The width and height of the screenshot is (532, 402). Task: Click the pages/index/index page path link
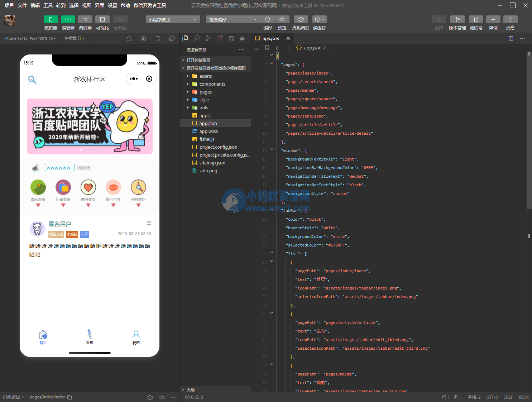[47, 397]
